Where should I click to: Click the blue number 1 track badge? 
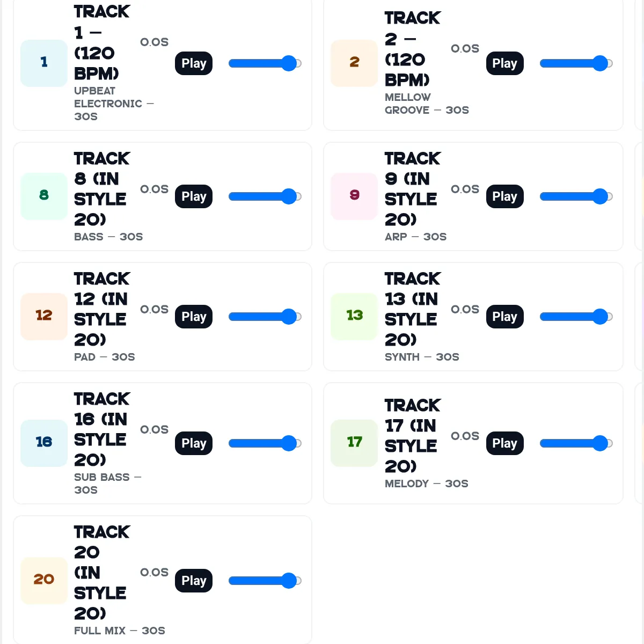click(44, 63)
